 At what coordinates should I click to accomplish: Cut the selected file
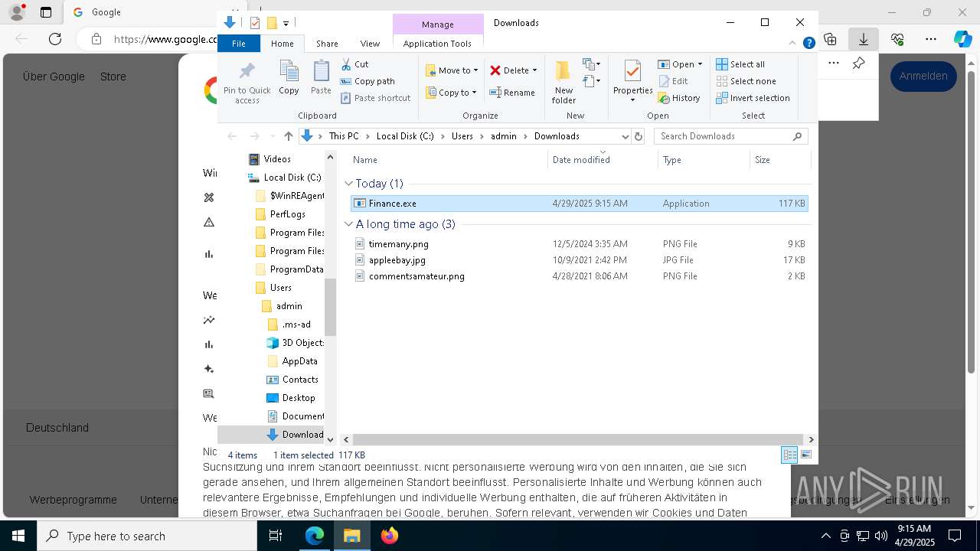coord(354,64)
